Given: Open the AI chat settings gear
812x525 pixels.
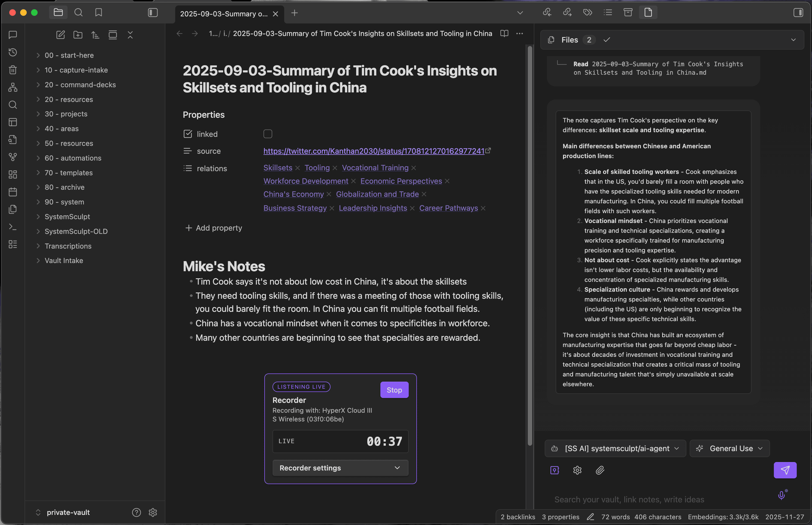Looking at the screenshot, I should point(577,470).
